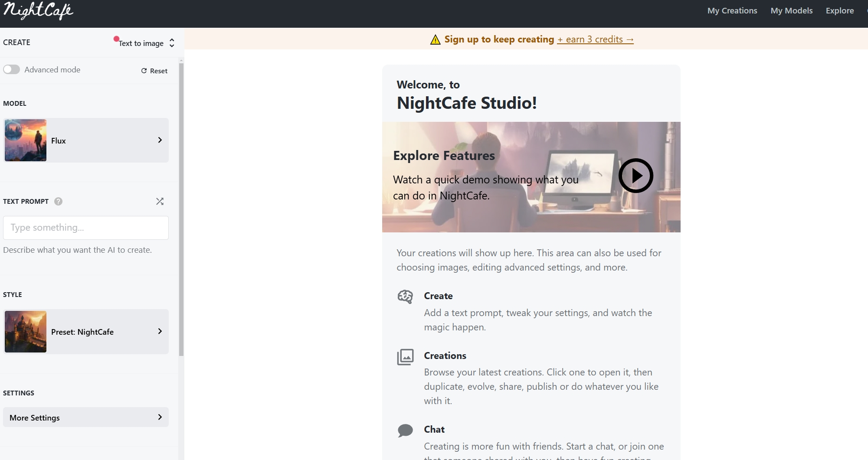Open the Flux model selector
The height and width of the screenshot is (460, 868).
pos(86,140)
